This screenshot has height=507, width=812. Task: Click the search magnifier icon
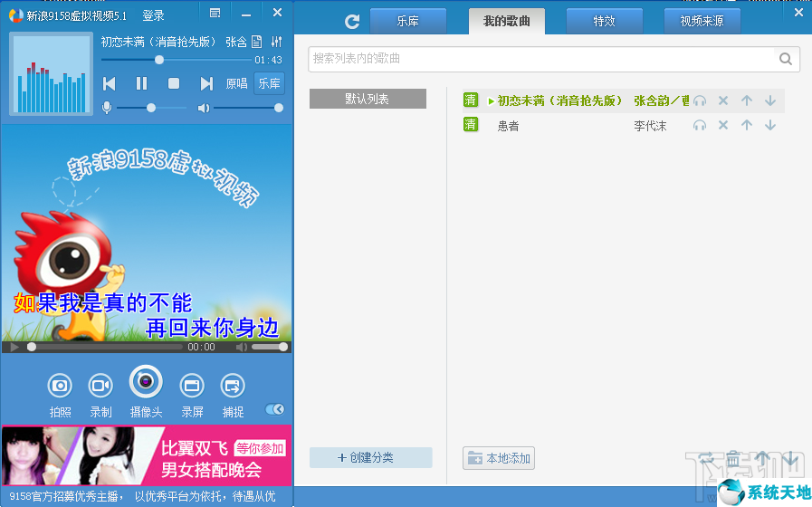[x=786, y=59]
